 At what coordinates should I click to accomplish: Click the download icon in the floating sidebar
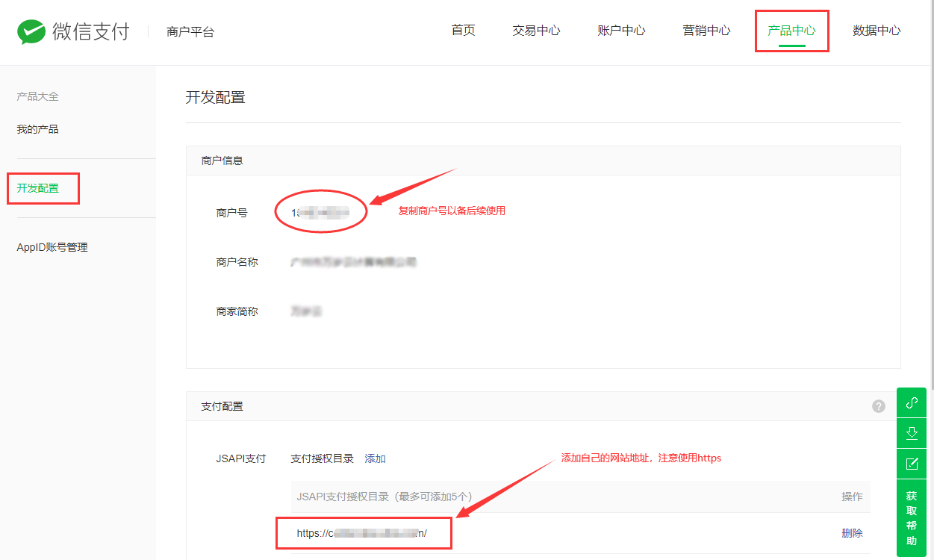tap(912, 433)
